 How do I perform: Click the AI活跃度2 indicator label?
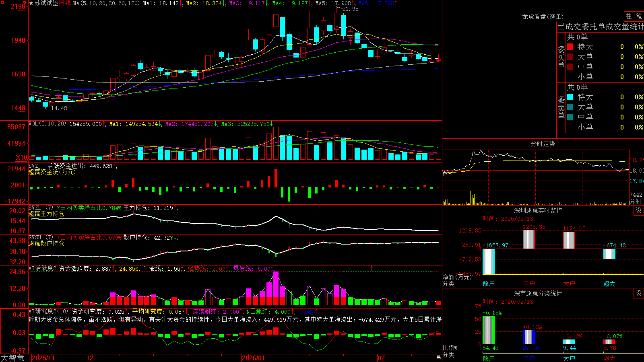[x=43, y=268]
